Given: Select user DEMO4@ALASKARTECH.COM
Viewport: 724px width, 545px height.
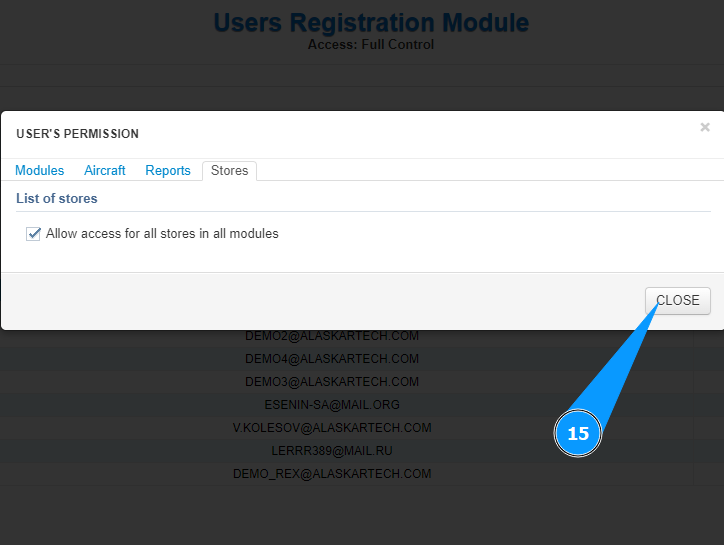Looking at the screenshot, I should pos(332,359).
